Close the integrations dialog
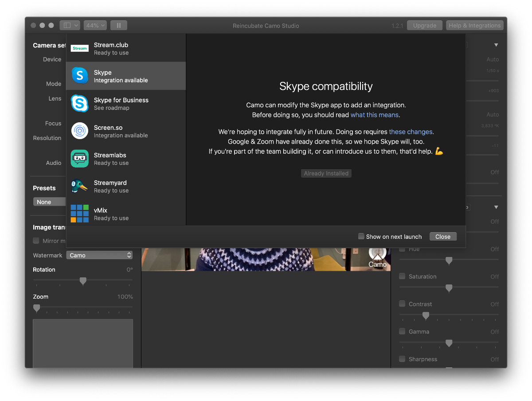The image size is (532, 401). (443, 237)
